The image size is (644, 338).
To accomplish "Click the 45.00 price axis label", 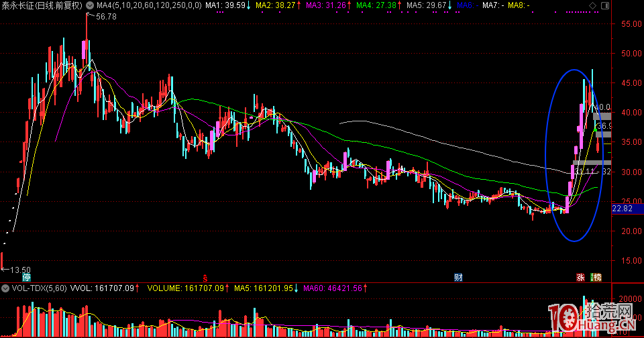I will pos(631,83).
